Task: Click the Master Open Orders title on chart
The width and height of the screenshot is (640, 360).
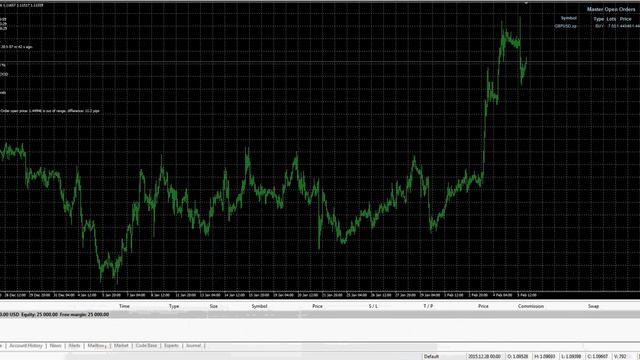Action: (x=611, y=9)
